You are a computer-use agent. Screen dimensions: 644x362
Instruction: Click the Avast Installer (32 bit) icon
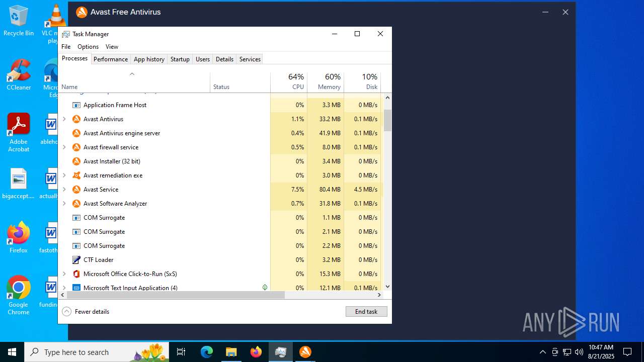click(x=76, y=161)
